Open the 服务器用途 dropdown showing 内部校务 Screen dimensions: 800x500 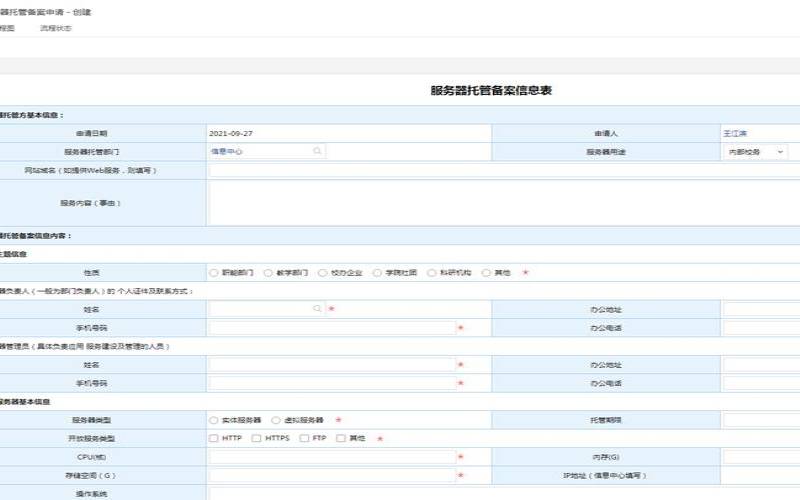point(756,152)
